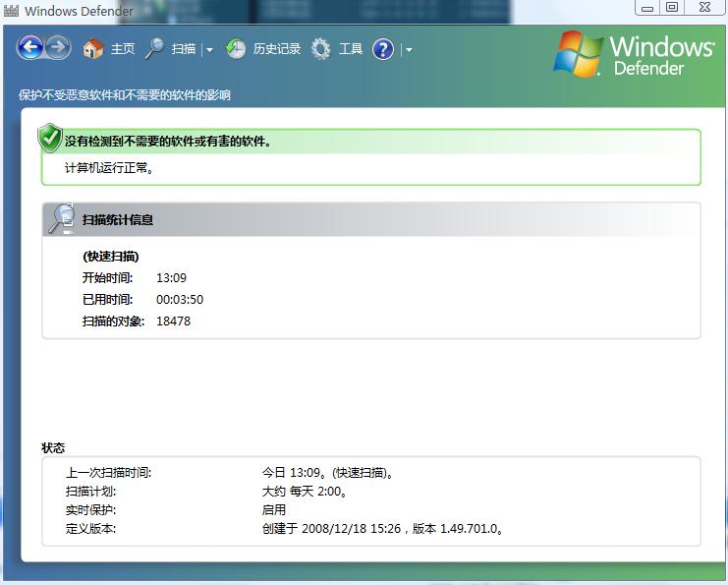Click the real-time protection value 启用
Image resolution: width=728 pixels, height=585 pixels.
click(274, 510)
